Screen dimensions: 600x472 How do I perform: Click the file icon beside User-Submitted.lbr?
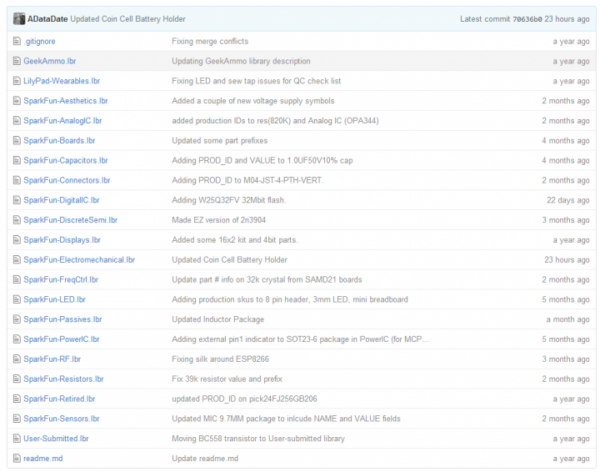pyautogui.click(x=16, y=438)
